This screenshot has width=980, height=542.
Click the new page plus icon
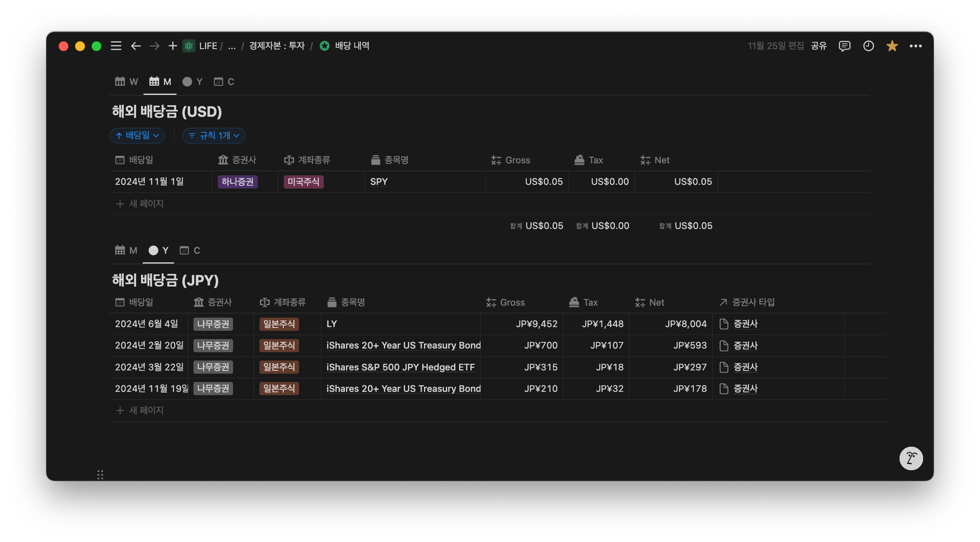click(172, 46)
